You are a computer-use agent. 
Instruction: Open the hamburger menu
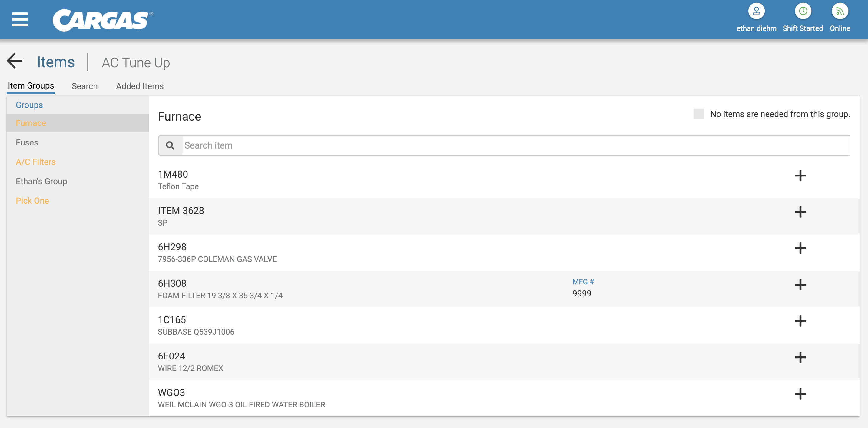pyautogui.click(x=20, y=19)
